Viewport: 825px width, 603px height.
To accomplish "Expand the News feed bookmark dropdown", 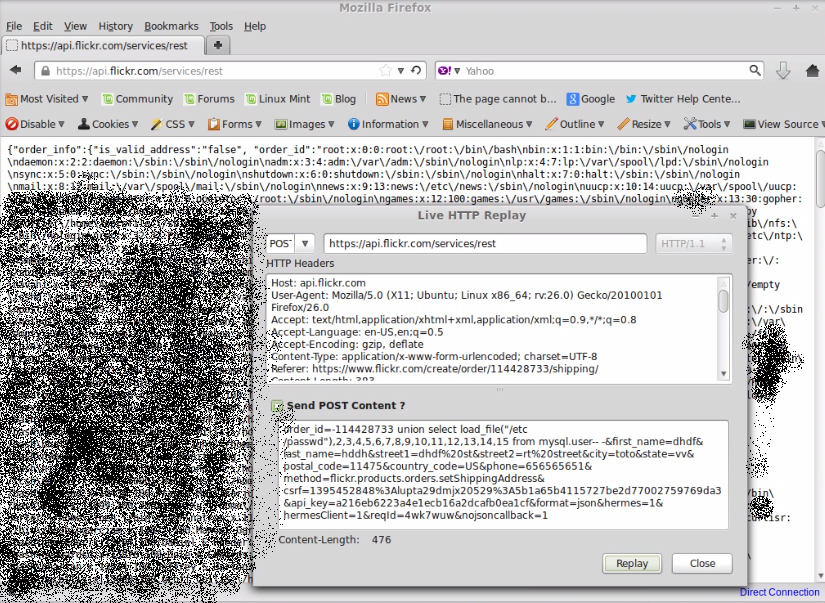I will (x=400, y=99).
